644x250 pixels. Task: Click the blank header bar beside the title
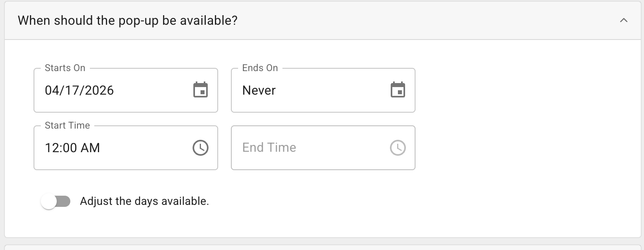coord(400,20)
